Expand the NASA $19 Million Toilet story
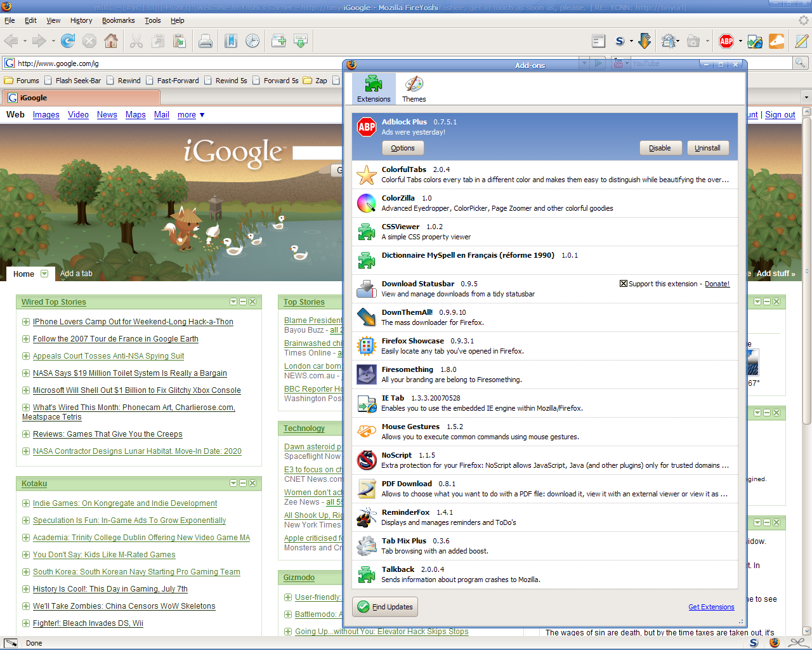The image size is (812, 650). coord(26,373)
